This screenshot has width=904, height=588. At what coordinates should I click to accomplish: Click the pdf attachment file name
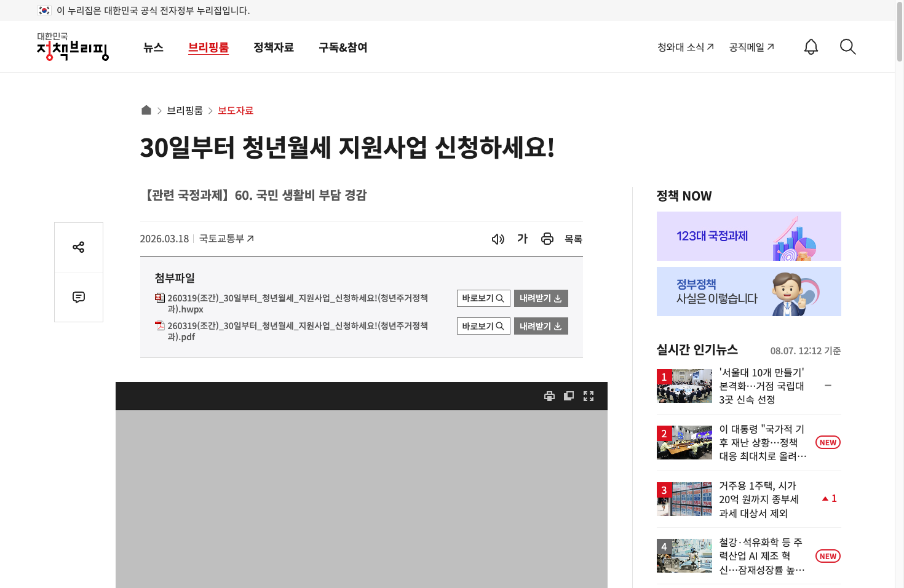pos(298,331)
